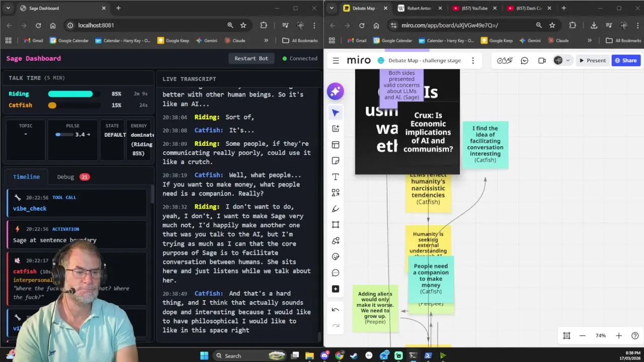644x362 pixels.
Task: Open Extensions puzzle icon in Miro window
Action: (573, 25)
